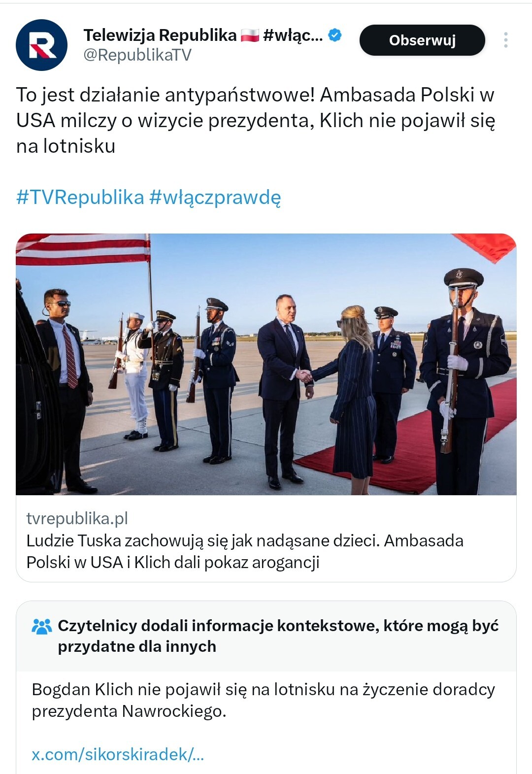Open the three-dot more options menu
Image resolution: width=532 pixels, height=774 pixels.
coord(505,40)
